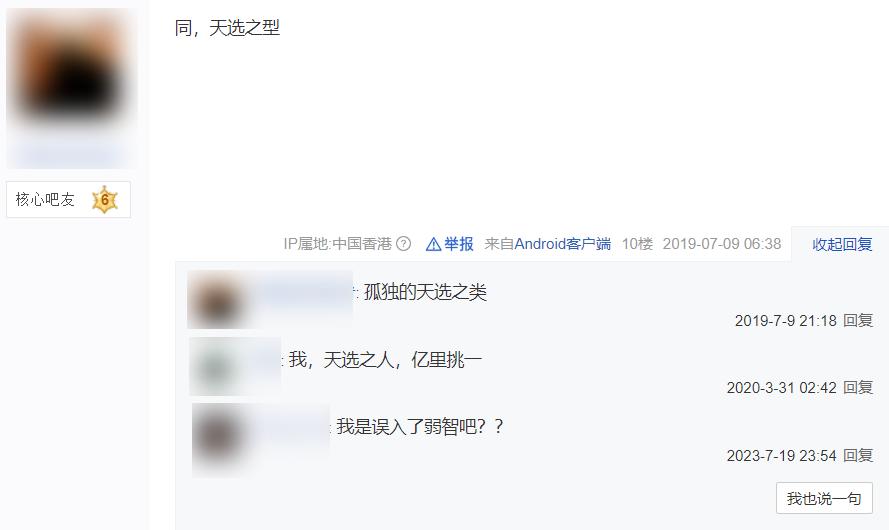The image size is (889, 530).
Task: Reply to the 2019-7-9 21:18 comment
Action: [857, 321]
